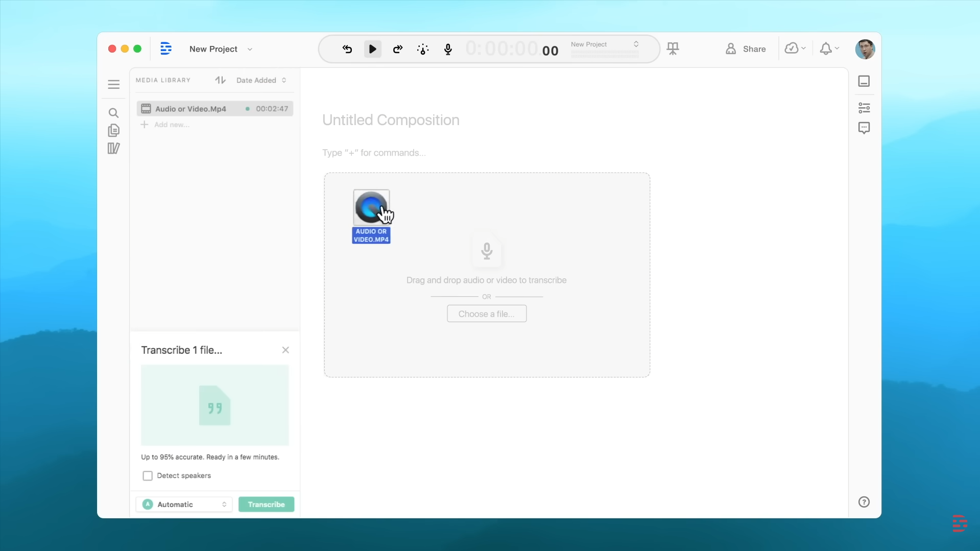Open the properties sliders icon on the right

[x=864, y=107]
